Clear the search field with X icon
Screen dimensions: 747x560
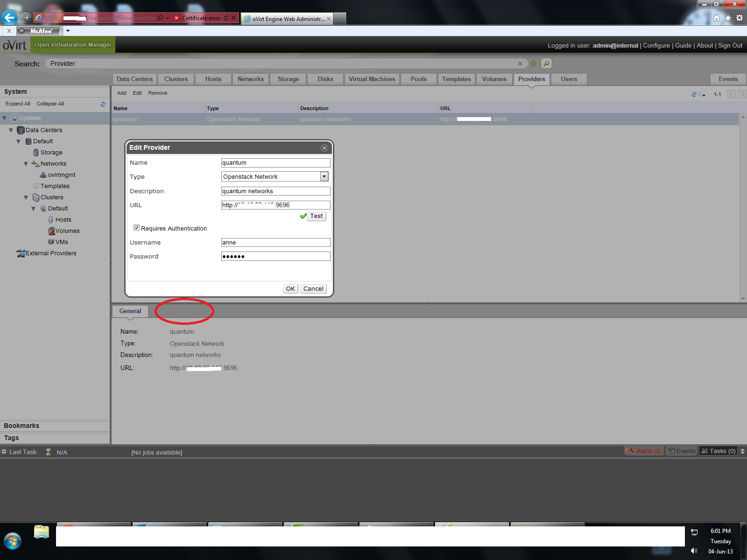(x=520, y=63)
